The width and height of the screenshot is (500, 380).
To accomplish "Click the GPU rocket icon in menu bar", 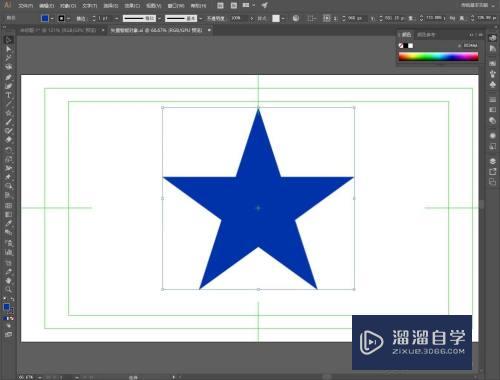I will pyautogui.click(x=265, y=5).
